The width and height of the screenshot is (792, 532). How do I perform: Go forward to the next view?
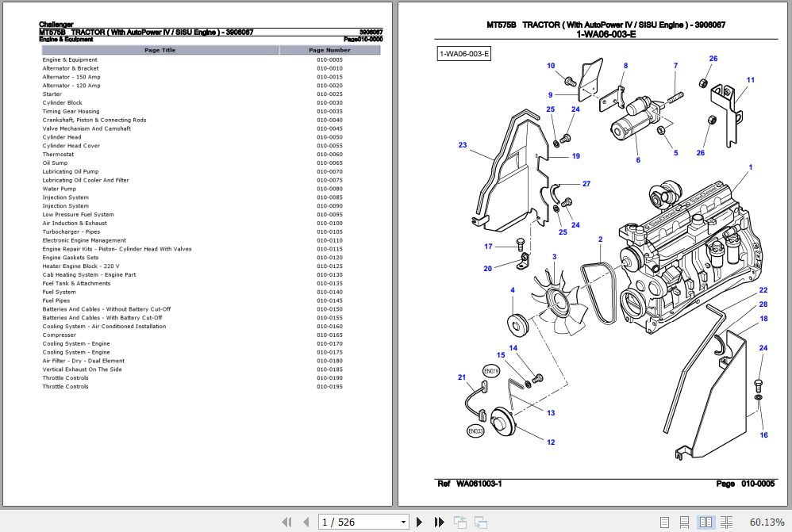click(479, 522)
